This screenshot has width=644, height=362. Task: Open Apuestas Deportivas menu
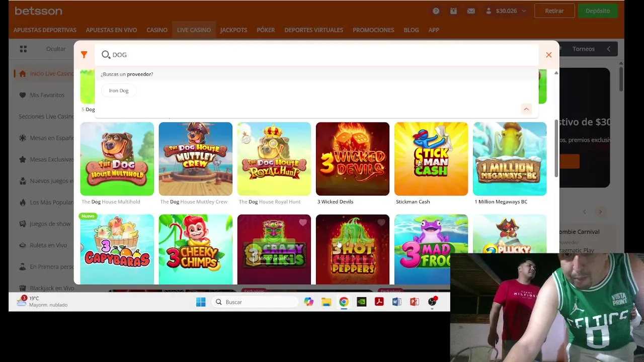coord(45,30)
